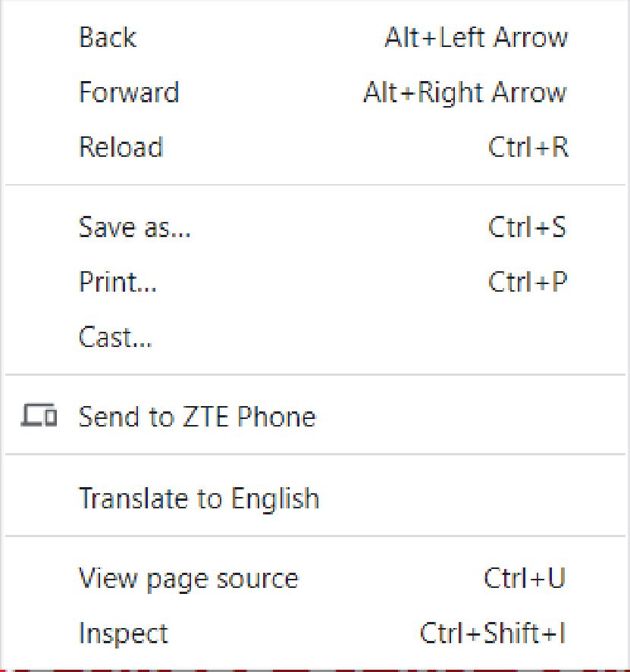Click the red page strip below menu

point(315,670)
